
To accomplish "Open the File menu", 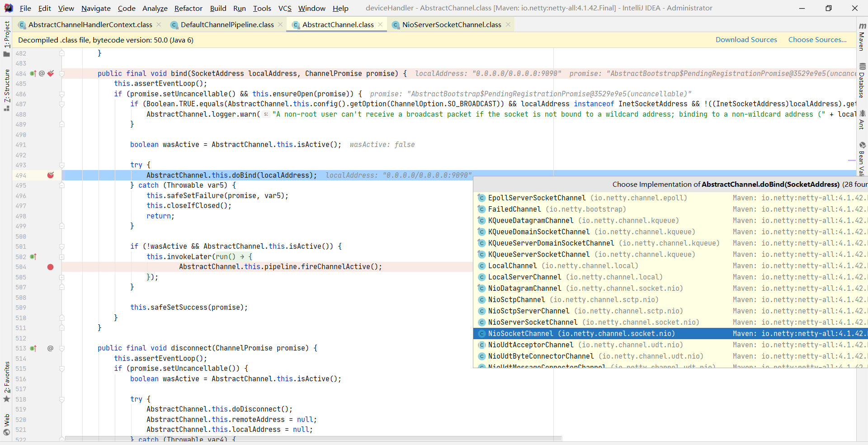I will [x=25, y=8].
